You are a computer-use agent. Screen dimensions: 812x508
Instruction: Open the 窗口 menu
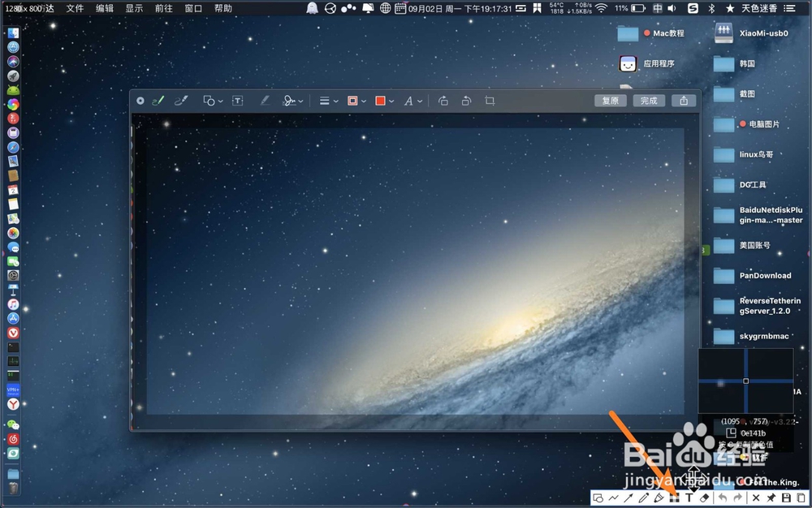[x=193, y=8]
